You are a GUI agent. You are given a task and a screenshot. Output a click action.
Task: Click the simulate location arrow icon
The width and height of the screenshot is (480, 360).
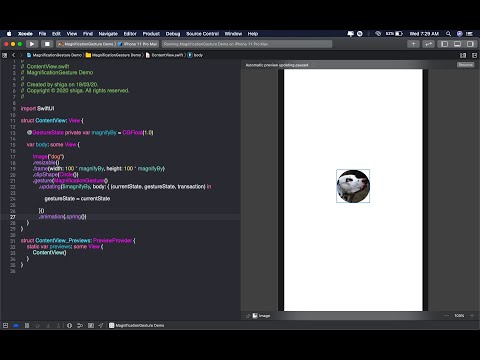[101, 325]
